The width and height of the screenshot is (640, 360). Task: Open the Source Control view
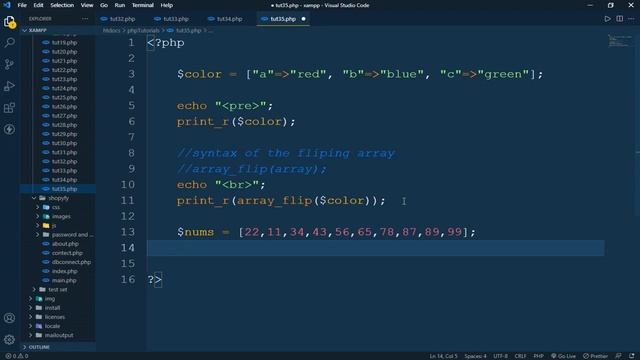point(9,64)
